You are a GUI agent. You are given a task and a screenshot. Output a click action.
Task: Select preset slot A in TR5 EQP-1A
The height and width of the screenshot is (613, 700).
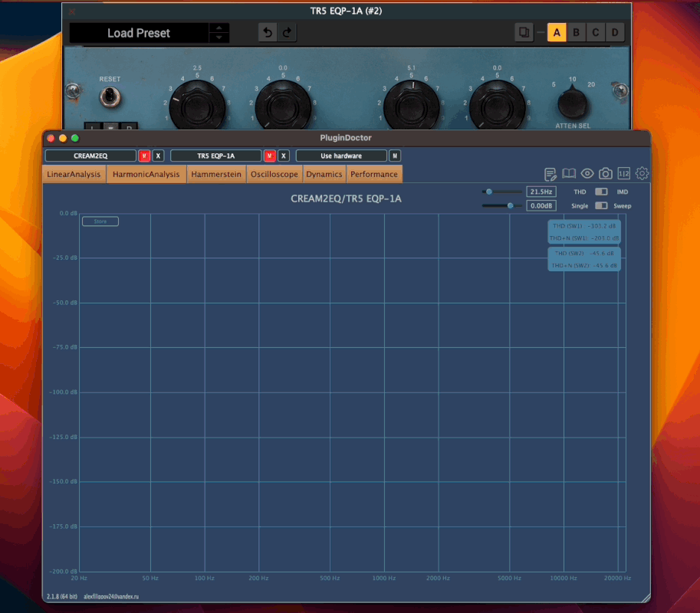[x=557, y=33]
